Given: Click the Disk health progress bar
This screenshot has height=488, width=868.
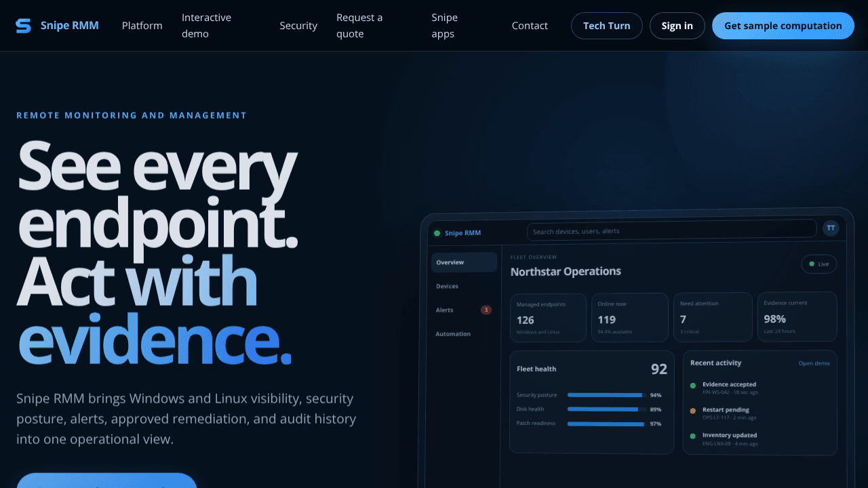Looking at the screenshot, I should point(606,409).
